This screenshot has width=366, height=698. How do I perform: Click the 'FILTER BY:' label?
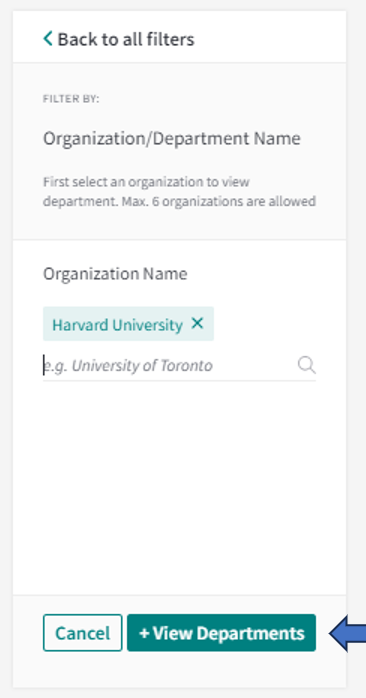click(x=71, y=98)
